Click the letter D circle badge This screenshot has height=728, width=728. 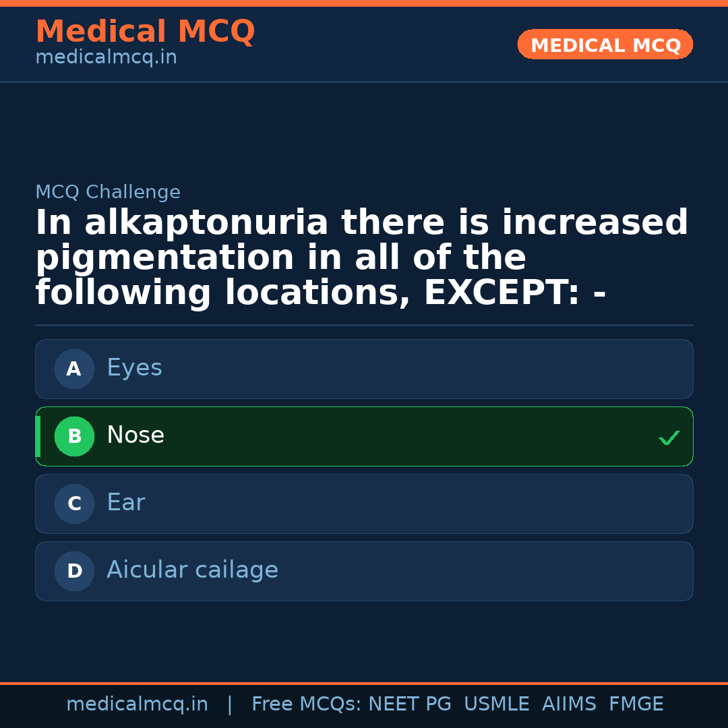point(74,571)
